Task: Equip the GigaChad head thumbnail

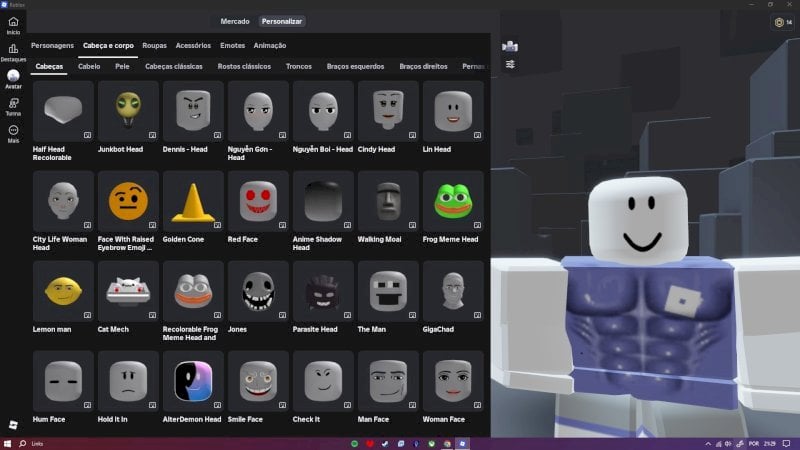Action: click(453, 291)
